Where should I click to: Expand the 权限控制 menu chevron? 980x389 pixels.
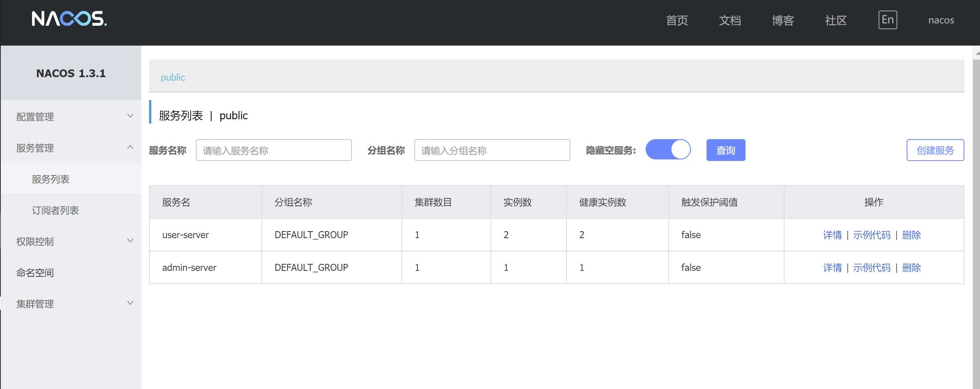(130, 241)
